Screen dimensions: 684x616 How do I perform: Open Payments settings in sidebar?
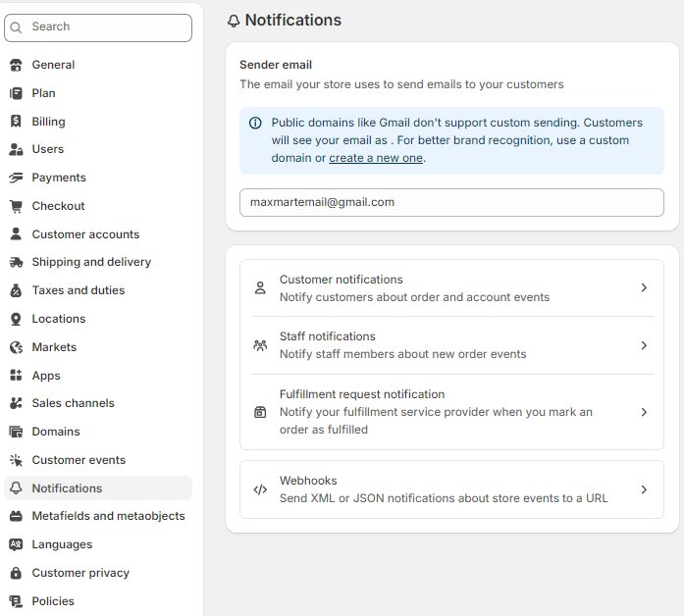[x=59, y=178]
